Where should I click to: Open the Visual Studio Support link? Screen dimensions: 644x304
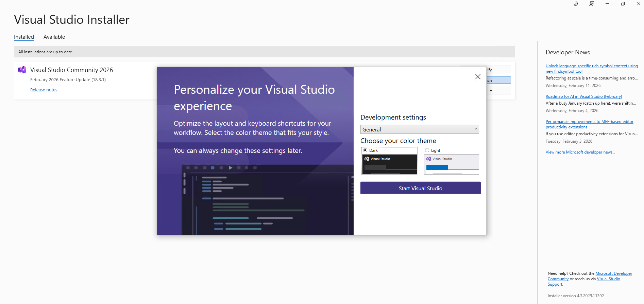coord(608,279)
